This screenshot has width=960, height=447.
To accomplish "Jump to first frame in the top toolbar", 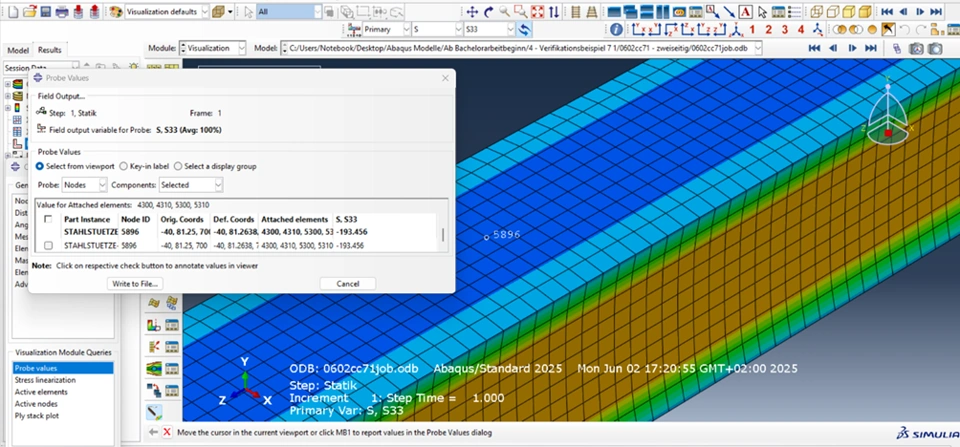I will [887, 12].
